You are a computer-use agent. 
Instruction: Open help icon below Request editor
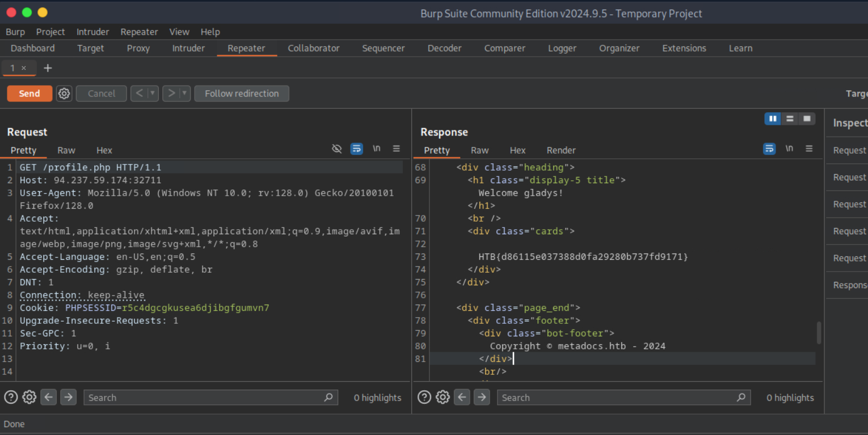click(x=11, y=398)
